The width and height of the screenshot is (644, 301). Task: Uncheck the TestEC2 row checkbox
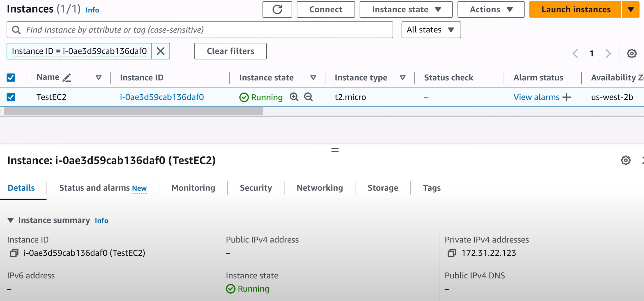(11, 97)
